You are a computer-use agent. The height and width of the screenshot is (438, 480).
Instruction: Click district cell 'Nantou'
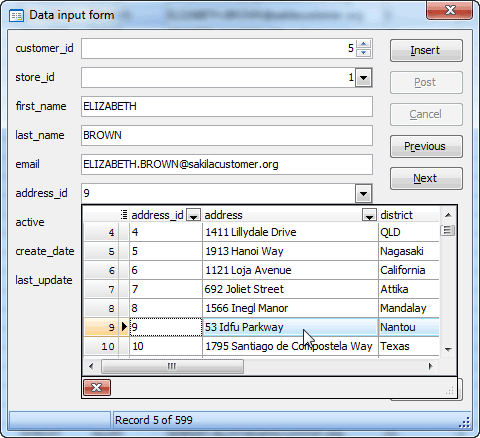(x=409, y=327)
